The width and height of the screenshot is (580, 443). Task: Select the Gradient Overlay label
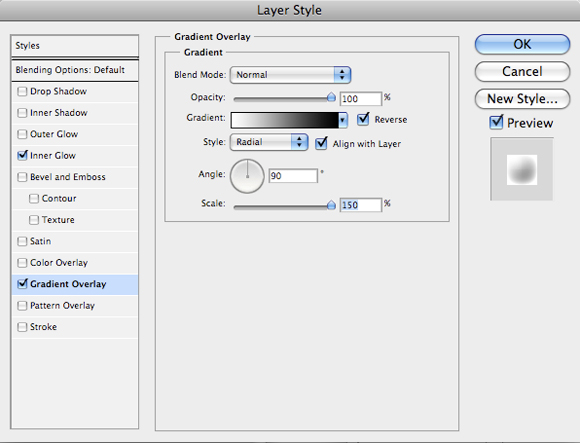coord(68,284)
